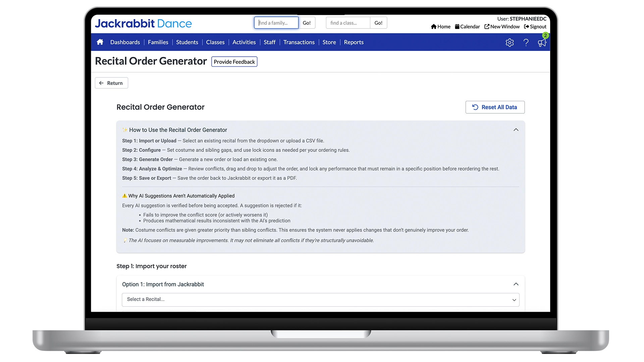Screen dimensions: 644x362
Task: Click the Jackrabbit Dance logo
Action: point(143,23)
